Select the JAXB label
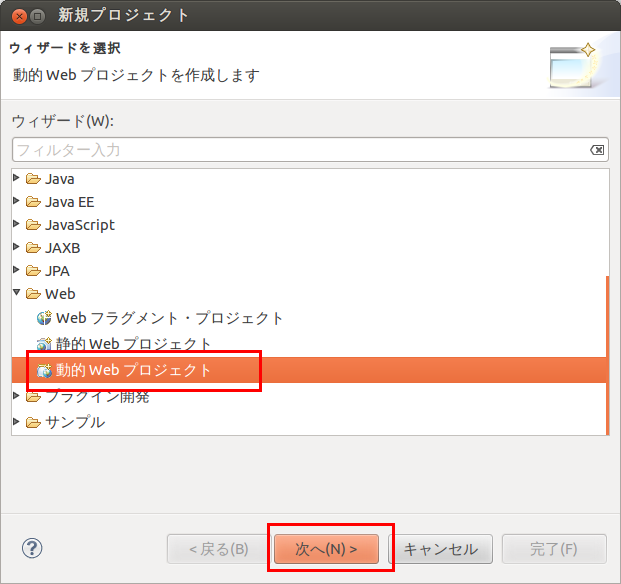 [63, 248]
